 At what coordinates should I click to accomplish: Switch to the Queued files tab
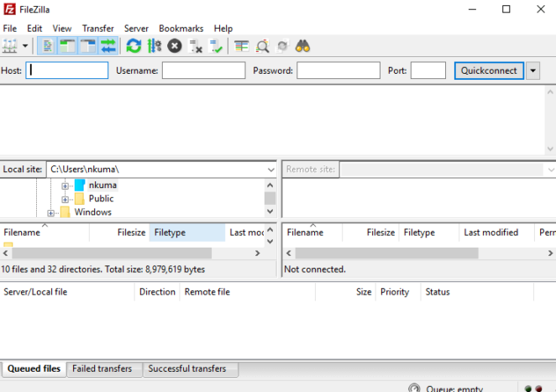tap(34, 369)
